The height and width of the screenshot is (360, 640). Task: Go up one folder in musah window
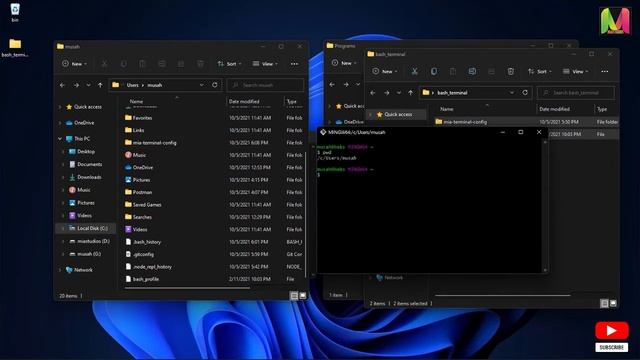click(x=100, y=85)
